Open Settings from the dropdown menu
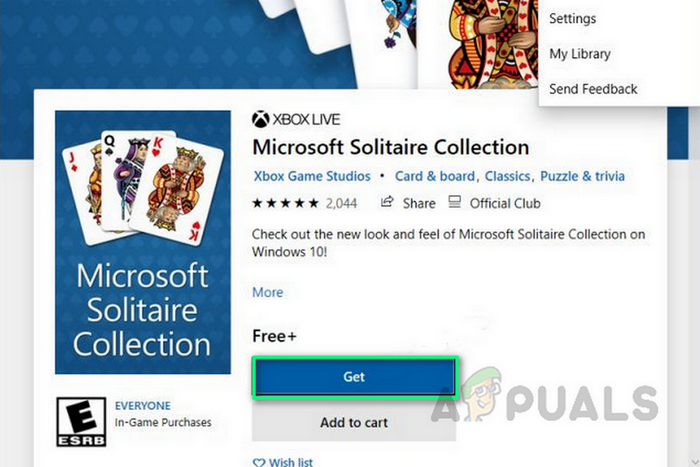Image resolution: width=700 pixels, height=467 pixels. coord(572,19)
